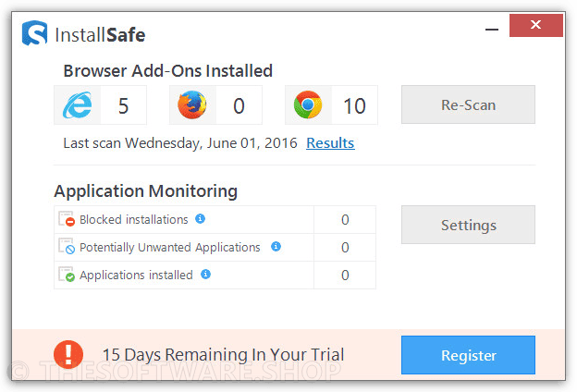
Task: Open the last scan Results link
Action: [330, 142]
